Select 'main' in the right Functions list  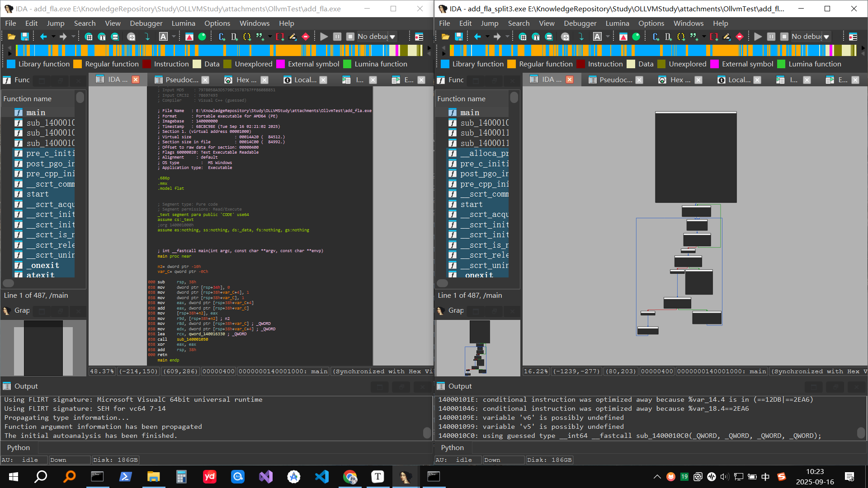coord(470,113)
